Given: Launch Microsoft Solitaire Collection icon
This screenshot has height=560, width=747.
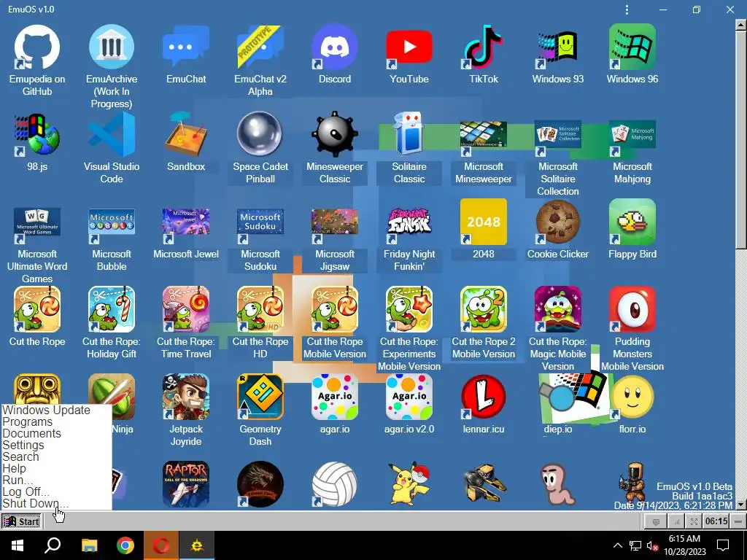Looking at the screenshot, I should [x=557, y=135].
